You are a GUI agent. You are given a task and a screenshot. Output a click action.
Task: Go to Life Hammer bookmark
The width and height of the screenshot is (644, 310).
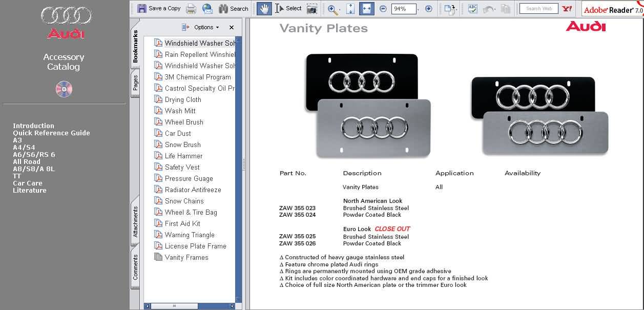pyautogui.click(x=183, y=156)
